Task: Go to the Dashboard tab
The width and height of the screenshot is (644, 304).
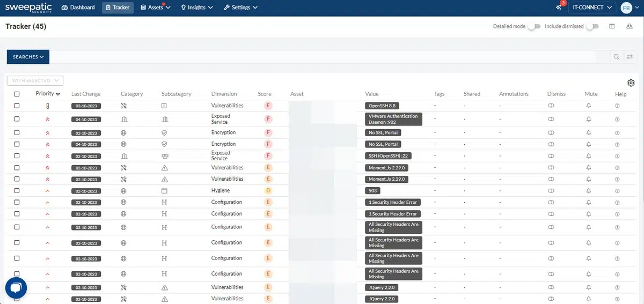Action: coord(78,8)
